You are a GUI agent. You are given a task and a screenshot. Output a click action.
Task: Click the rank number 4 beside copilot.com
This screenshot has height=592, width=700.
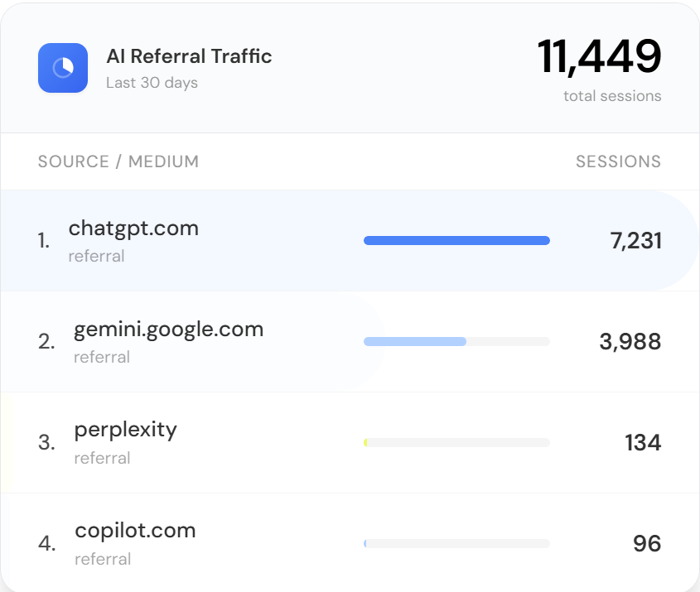click(x=46, y=544)
